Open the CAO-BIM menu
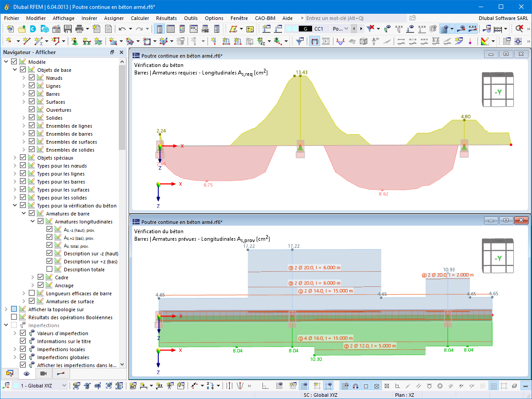Screen dimensions: 532x399 pyautogui.click(x=265, y=18)
